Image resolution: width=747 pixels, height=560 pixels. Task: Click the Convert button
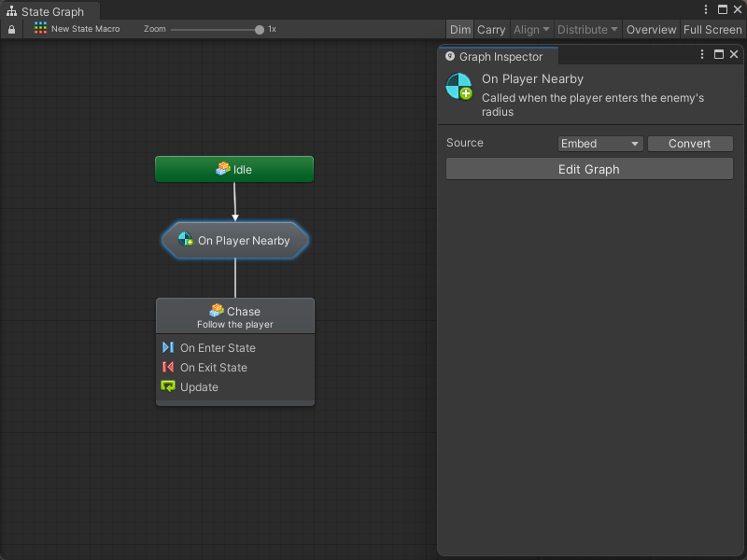(689, 144)
